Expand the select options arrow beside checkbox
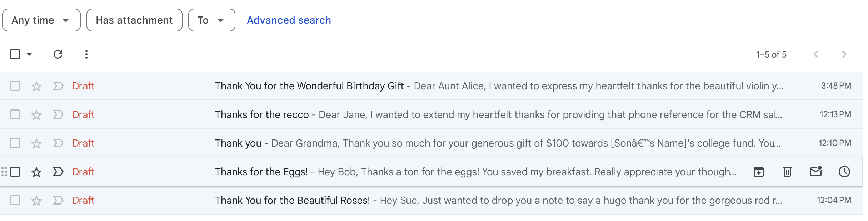Image resolution: width=868 pixels, height=221 pixels. coord(29,54)
